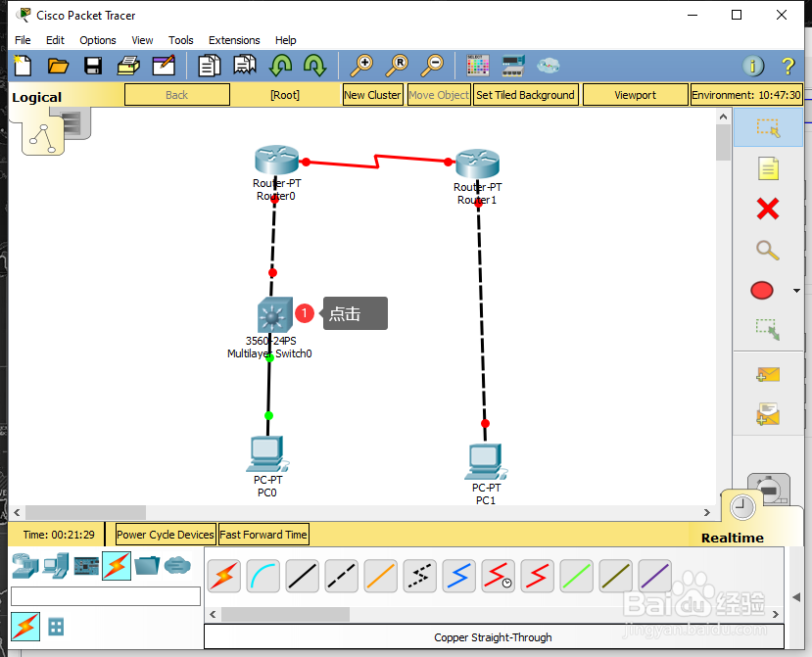Activate the Select tool in right panel
812x657 pixels.
click(768, 127)
